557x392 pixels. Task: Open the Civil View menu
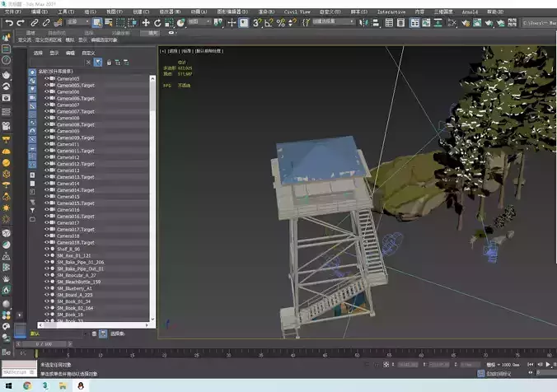[297, 12]
